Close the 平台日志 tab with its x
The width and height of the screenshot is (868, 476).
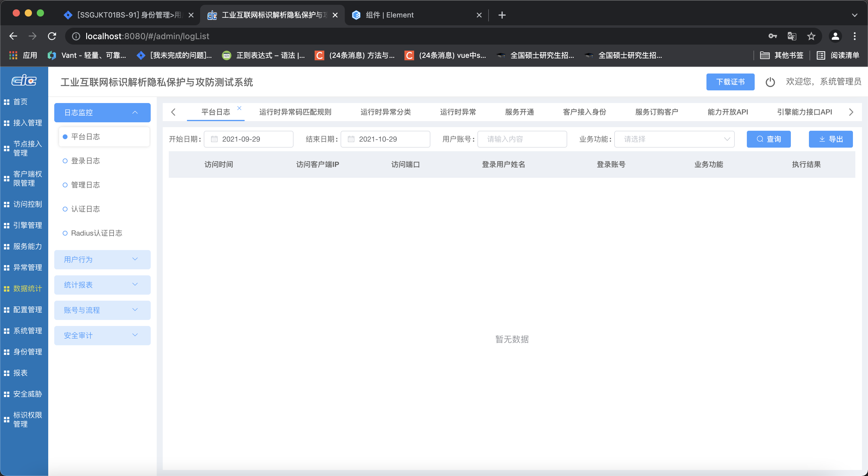239,108
